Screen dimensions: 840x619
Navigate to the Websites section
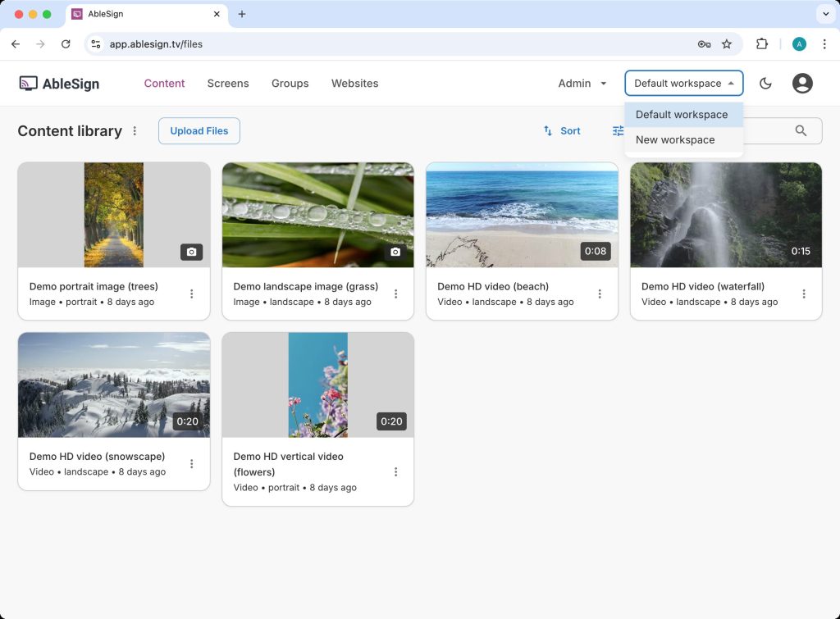click(354, 84)
